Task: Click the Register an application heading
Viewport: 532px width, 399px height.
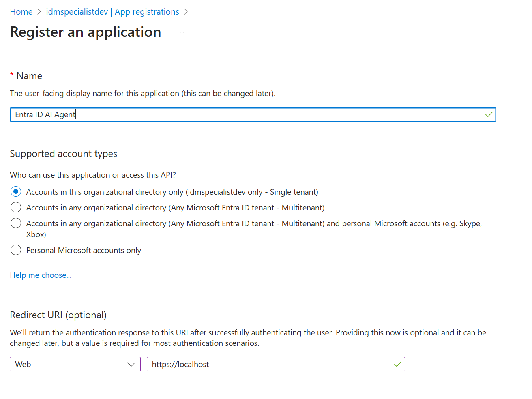Action: (x=86, y=32)
